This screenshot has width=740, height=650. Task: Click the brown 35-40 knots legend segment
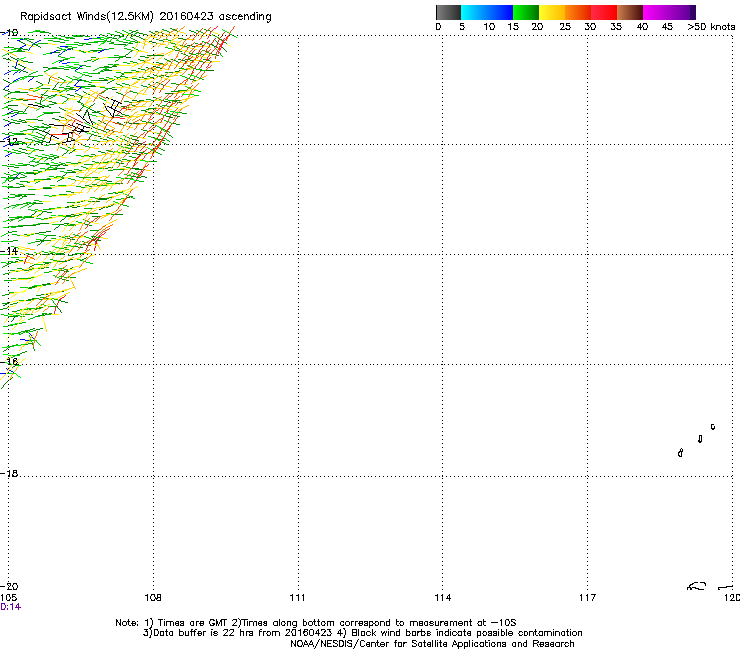pos(630,12)
